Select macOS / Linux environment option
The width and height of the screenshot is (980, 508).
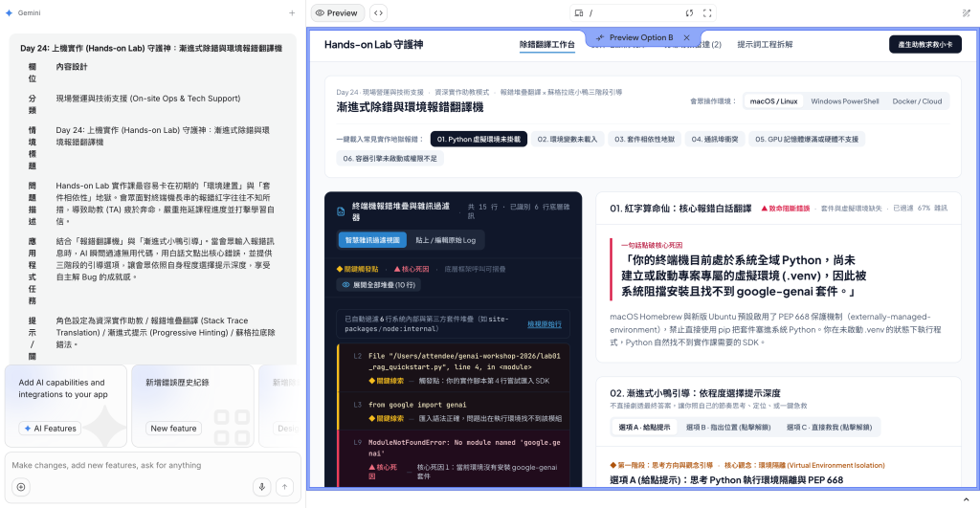(773, 101)
